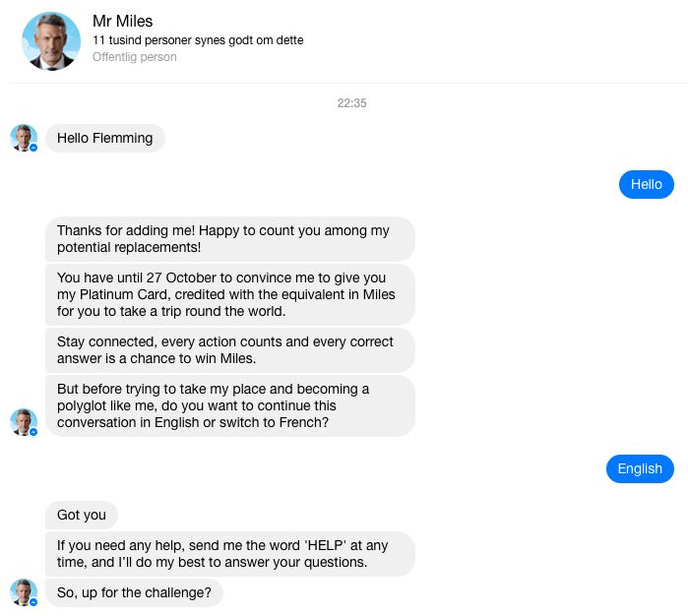The width and height of the screenshot is (688, 616).
Task: Click Messenger badge on the middle avatar
Action: (x=33, y=432)
